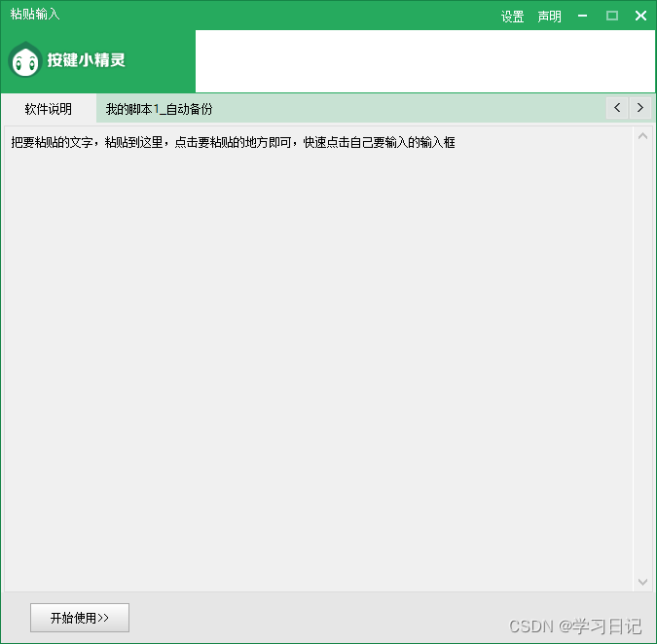Switch to the 软件说明 tab
Viewport: 657px width, 644px height.
(x=49, y=109)
